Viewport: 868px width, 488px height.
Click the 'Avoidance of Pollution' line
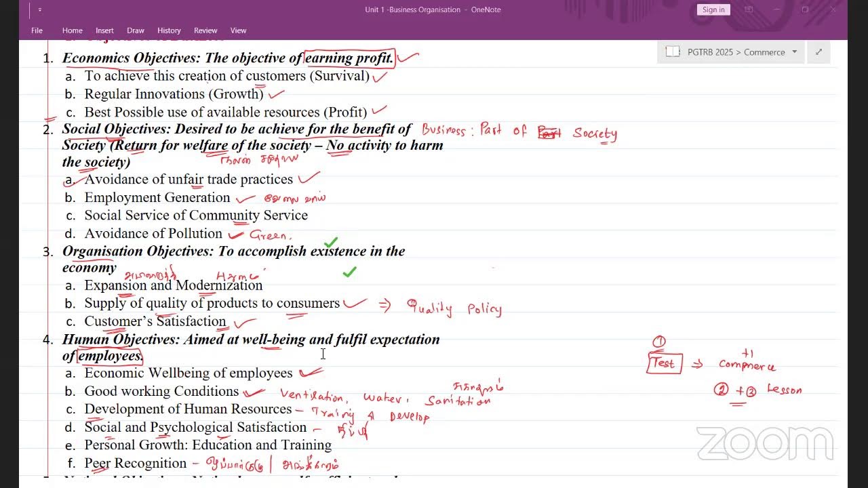153,234
